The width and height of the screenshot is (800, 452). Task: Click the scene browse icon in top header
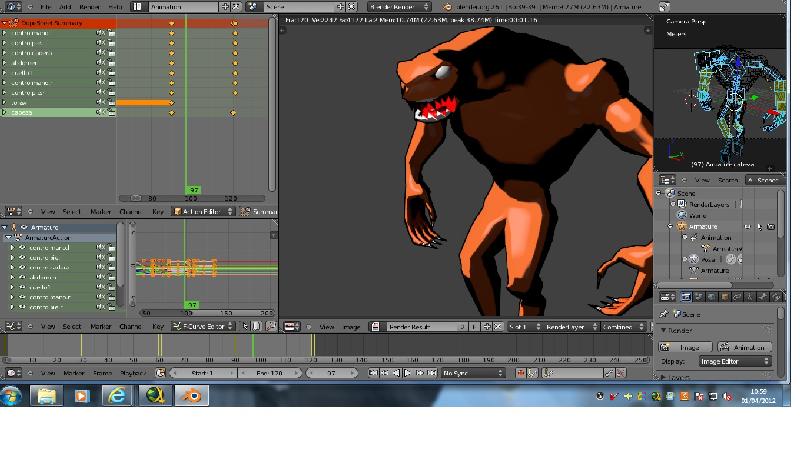click(253, 7)
